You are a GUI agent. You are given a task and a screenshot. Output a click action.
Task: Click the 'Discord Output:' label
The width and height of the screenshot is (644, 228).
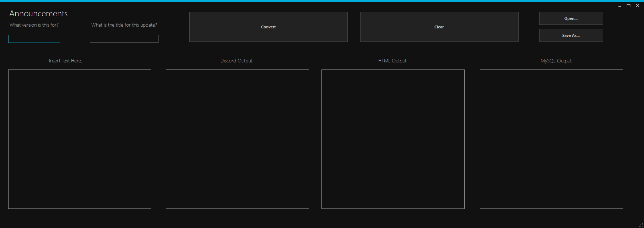(x=237, y=61)
